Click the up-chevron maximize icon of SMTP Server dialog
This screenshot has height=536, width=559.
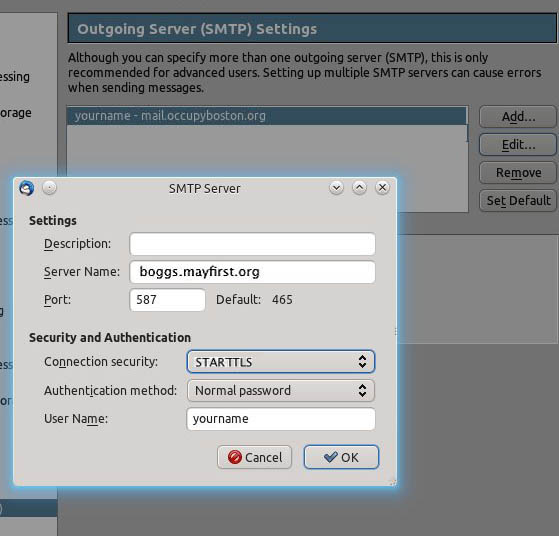(x=359, y=188)
